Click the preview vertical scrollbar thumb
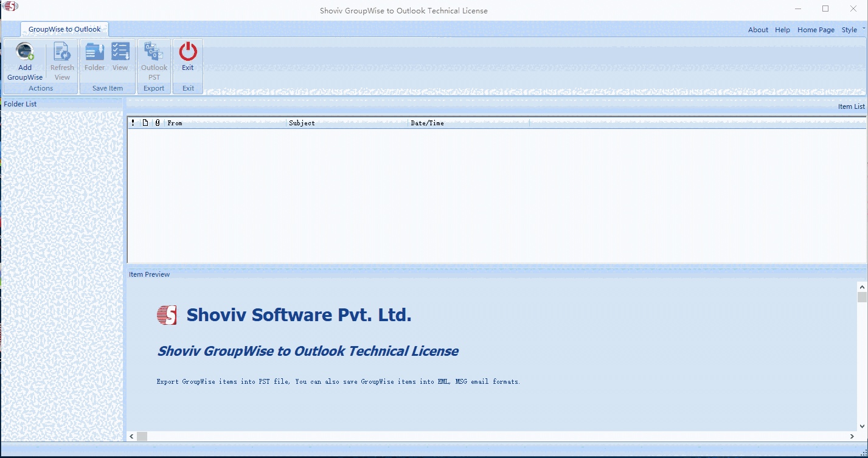This screenshot has width=868, height=458. pyautogui.click(x=862, y=297)
